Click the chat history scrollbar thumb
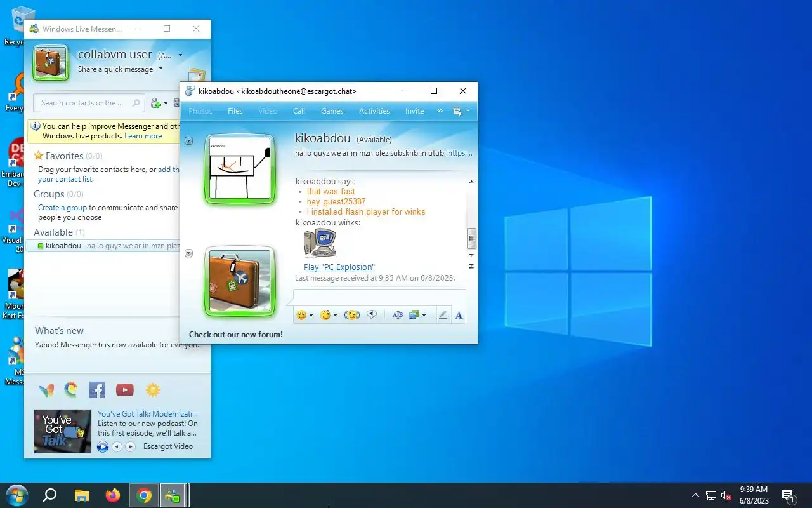Image resolution: width=812 pixels, height=508 pixels. pyautogui.click(x=471, y=238)
